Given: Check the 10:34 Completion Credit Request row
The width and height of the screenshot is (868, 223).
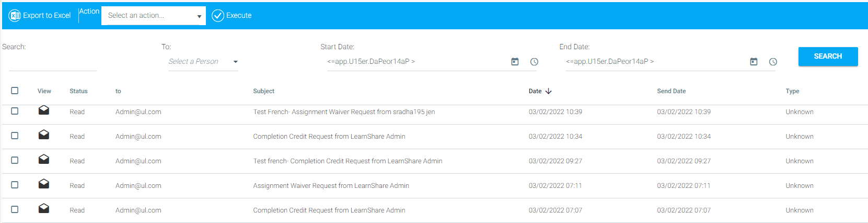Looking at the screenshot, I should click(15, 136).
